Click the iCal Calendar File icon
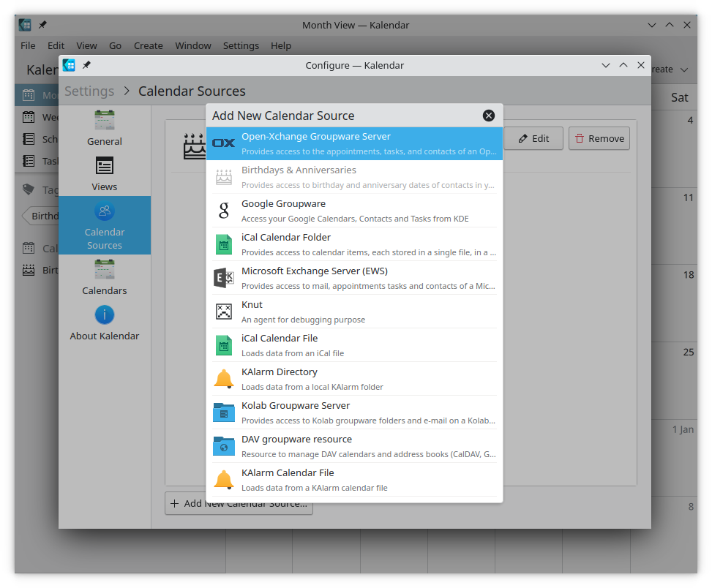712x588 pixels. coord(224,345)
